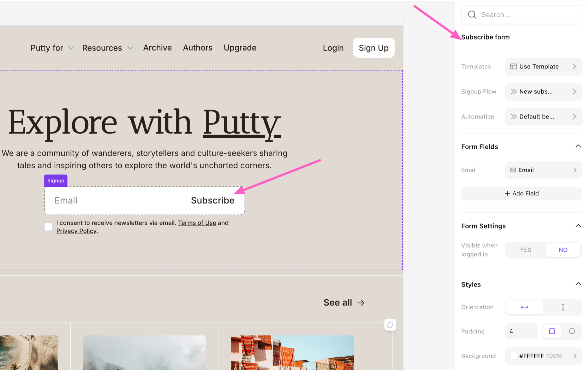Image resolution: width=588 pixels, height=370 pixels.
Task: Choose individual sides padding icon
Action: point(572,331)
